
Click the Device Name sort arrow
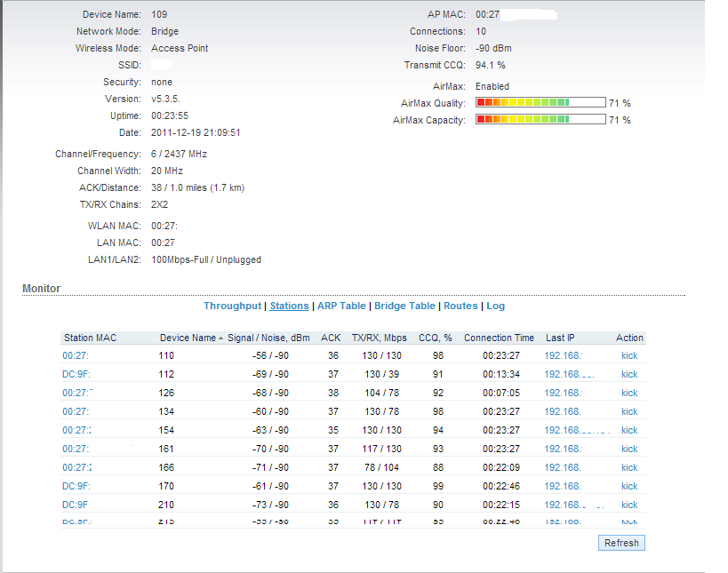(220, 338)
